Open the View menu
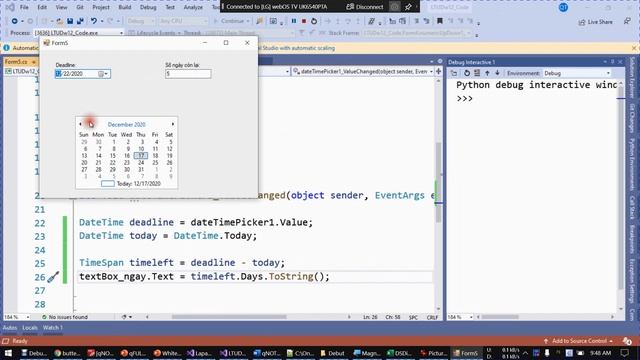 coord(61,7)
